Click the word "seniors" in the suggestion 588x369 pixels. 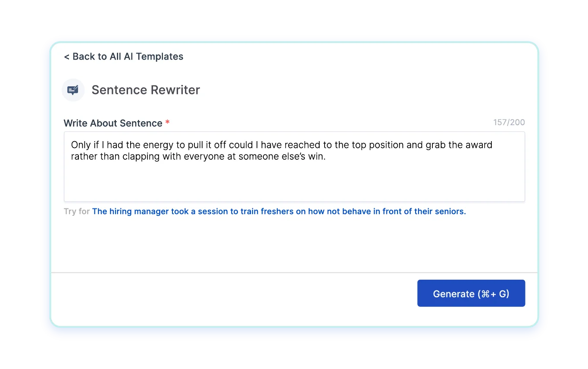450,211
